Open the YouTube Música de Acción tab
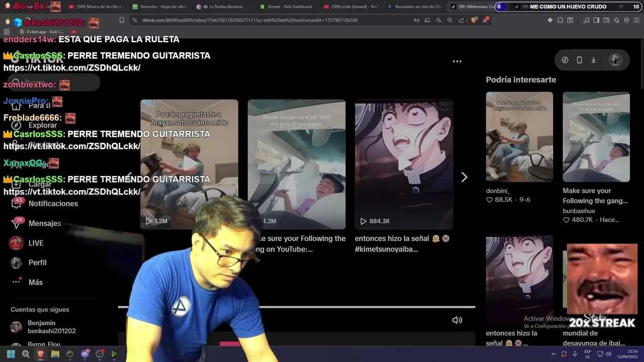The width and height of the screenshot is (644, 362). (x=96, y=7)
